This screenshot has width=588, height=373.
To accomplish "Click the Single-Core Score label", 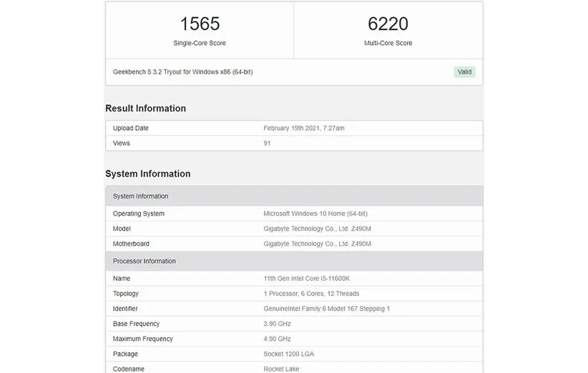I will 200,44.
